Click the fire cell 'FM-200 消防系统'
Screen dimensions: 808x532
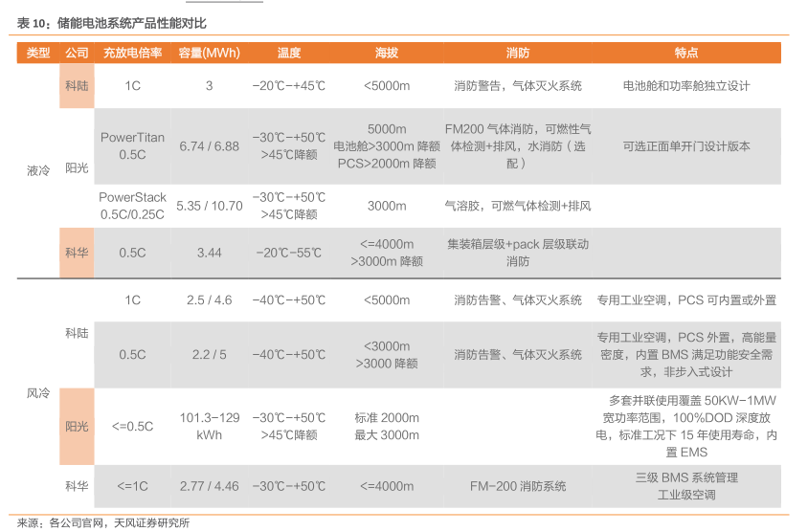[517, 486]
